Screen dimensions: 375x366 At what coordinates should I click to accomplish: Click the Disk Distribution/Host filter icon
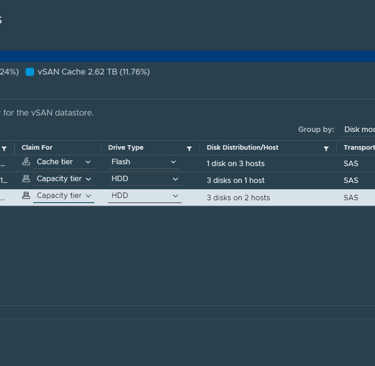[x=326, y=148]
